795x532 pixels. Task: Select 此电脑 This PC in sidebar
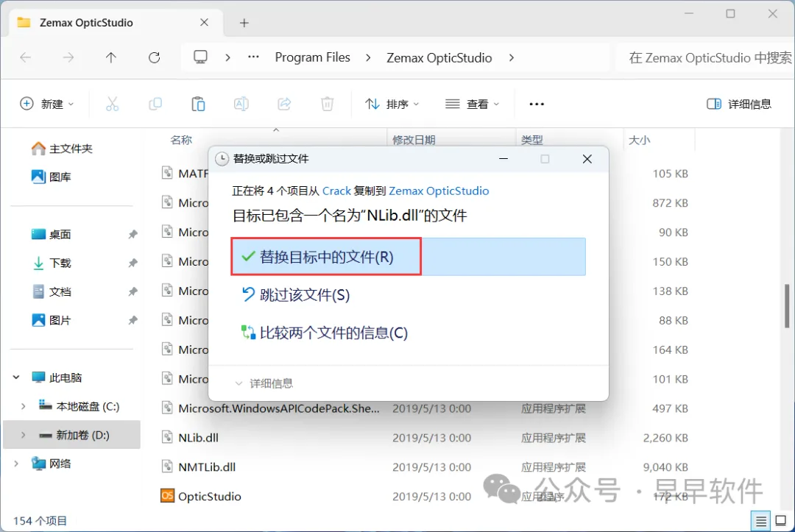pos(56,377)
